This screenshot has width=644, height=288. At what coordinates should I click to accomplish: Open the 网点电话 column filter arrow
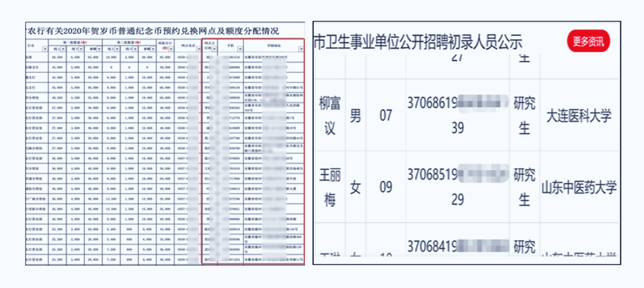[199, 49]
